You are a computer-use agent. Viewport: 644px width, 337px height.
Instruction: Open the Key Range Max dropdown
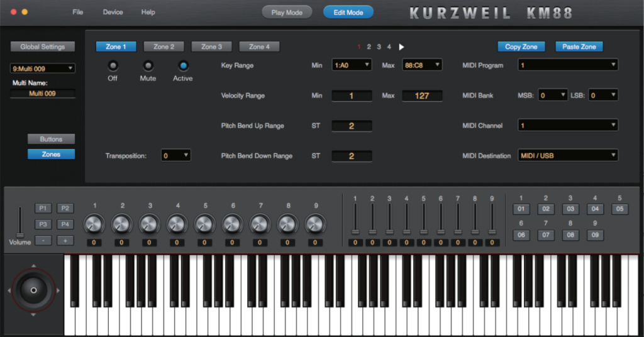[422, 65]
